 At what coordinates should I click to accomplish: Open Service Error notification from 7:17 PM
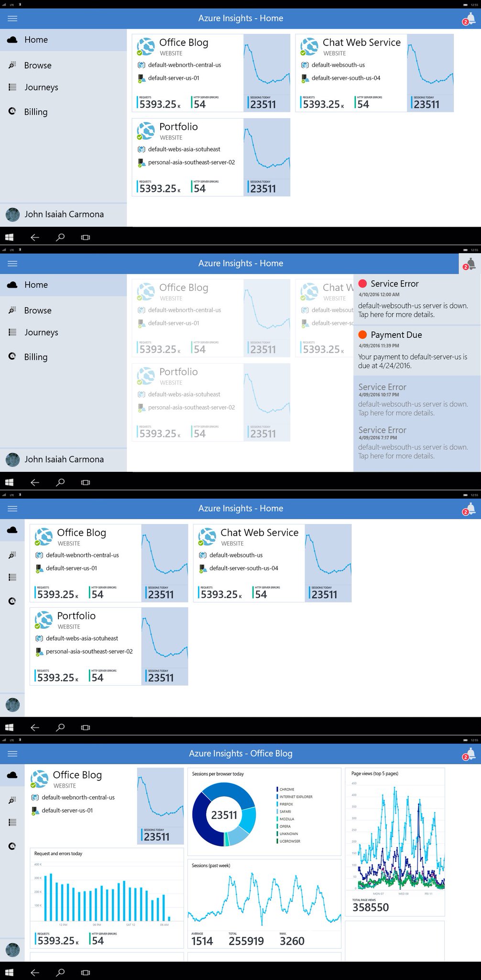413,443
